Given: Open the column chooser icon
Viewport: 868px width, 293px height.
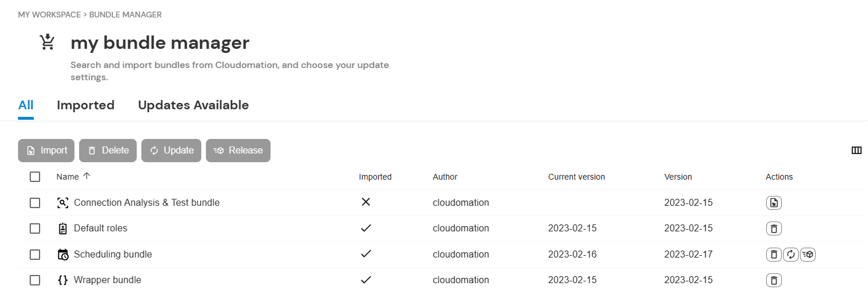Looking at the screenshot, I should [856, 151].
